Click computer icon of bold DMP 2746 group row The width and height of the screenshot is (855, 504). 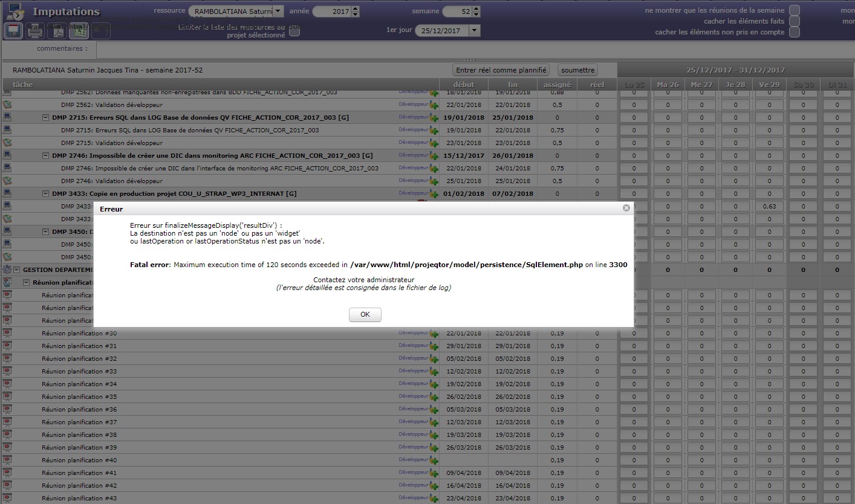[x=7, y=155]
